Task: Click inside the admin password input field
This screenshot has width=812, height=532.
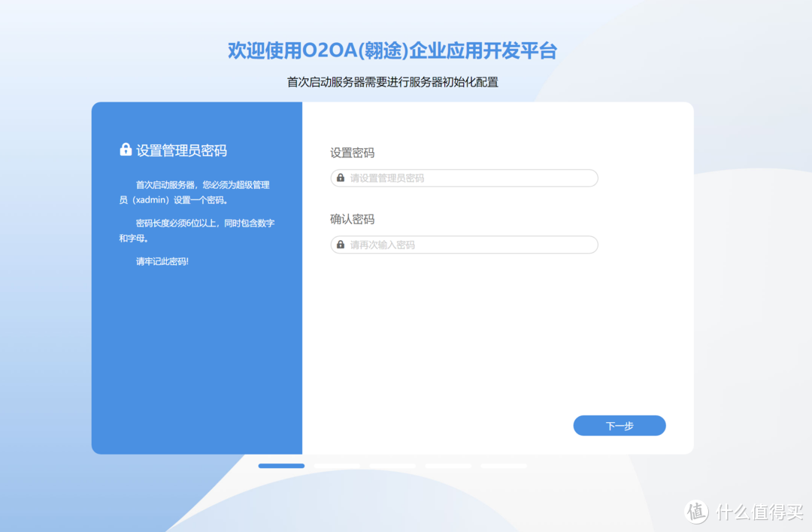Action: click(x=464, y=178)
